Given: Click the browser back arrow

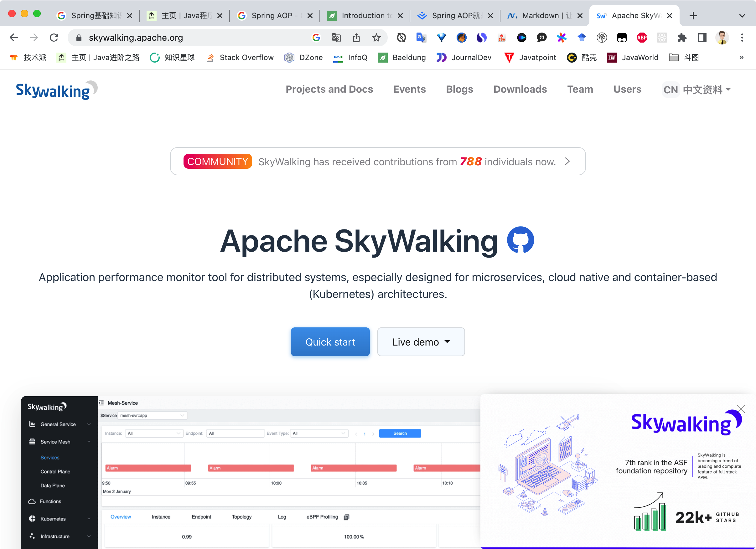Looking at the screenshot, I should point(14,38).
